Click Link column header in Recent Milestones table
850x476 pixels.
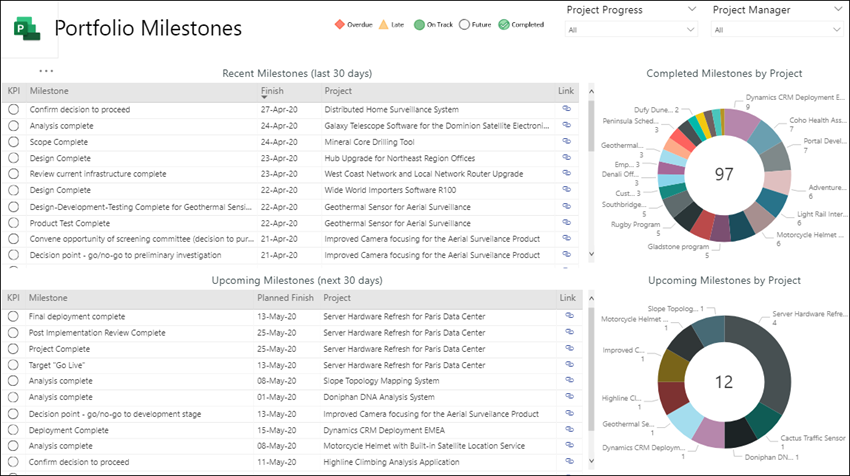pyautogui.click(x=566, y=91)
